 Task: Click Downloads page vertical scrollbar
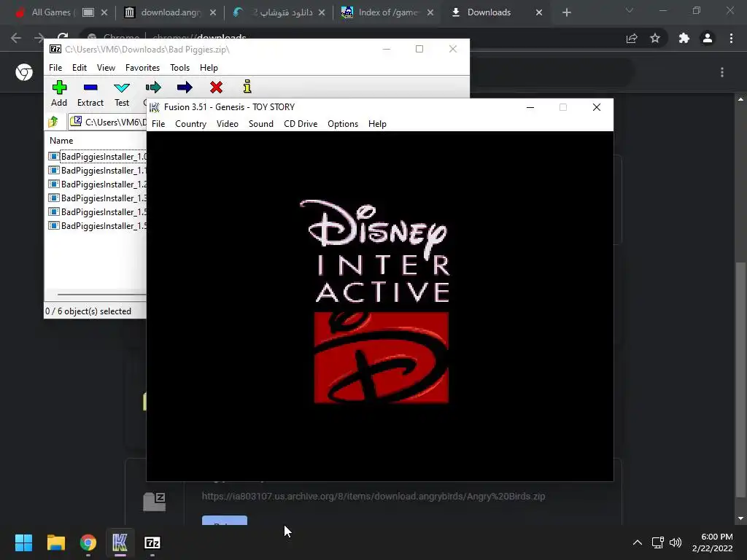pos(740,378)
